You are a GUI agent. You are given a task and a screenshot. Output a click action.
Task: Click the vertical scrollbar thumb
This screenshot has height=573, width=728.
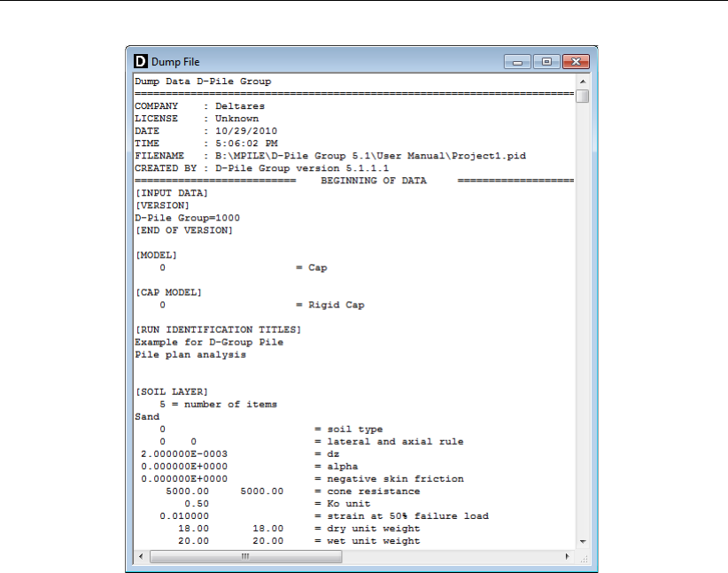click(x=583, y=97)
